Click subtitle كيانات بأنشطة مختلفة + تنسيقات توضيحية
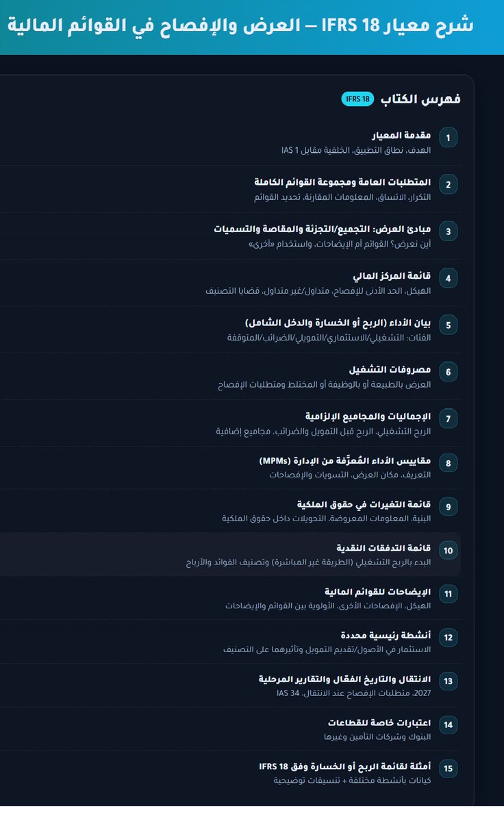Screen dimensions: 504x822 [x=352, y=780]
